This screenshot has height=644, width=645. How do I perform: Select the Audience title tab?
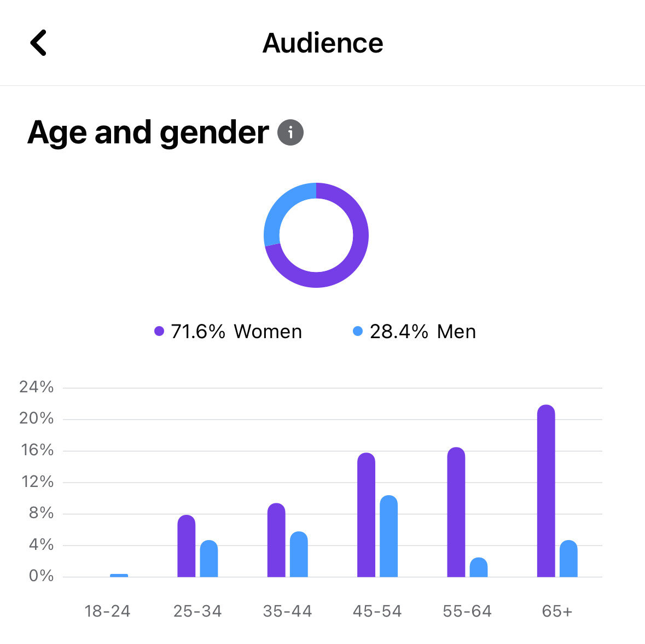pyautogui.click(x=322, y=43)
